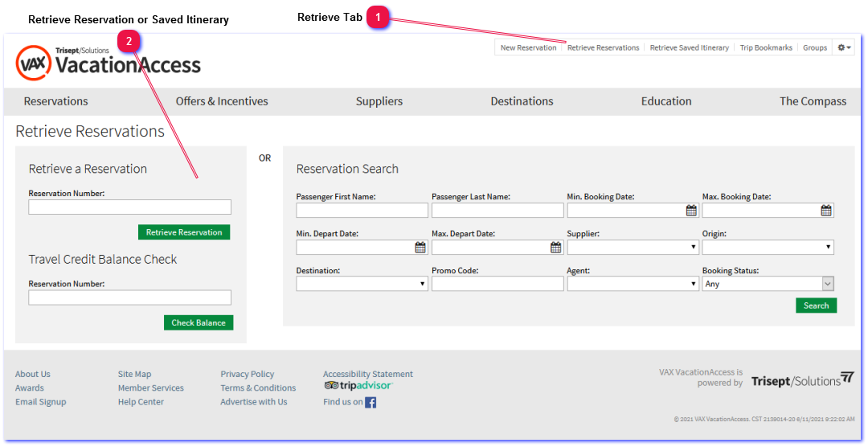
Task: Open the About Us link
Action: (x=33, y=375)
